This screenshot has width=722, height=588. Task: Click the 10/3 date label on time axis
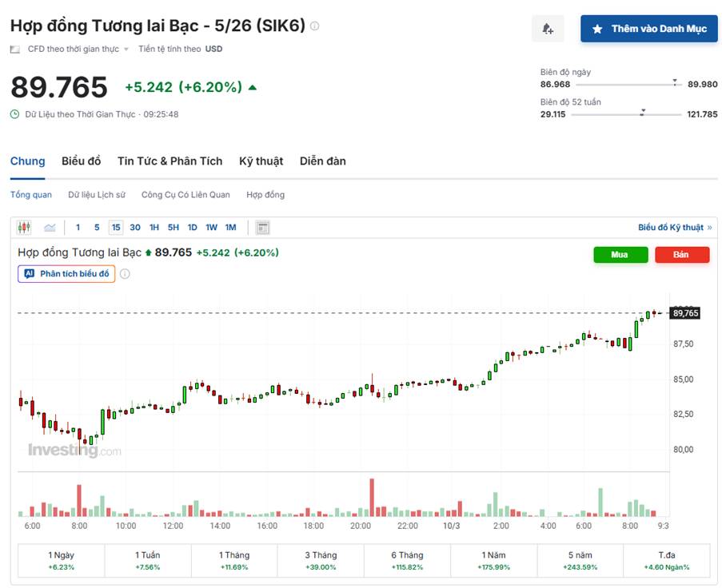point(451,526)
